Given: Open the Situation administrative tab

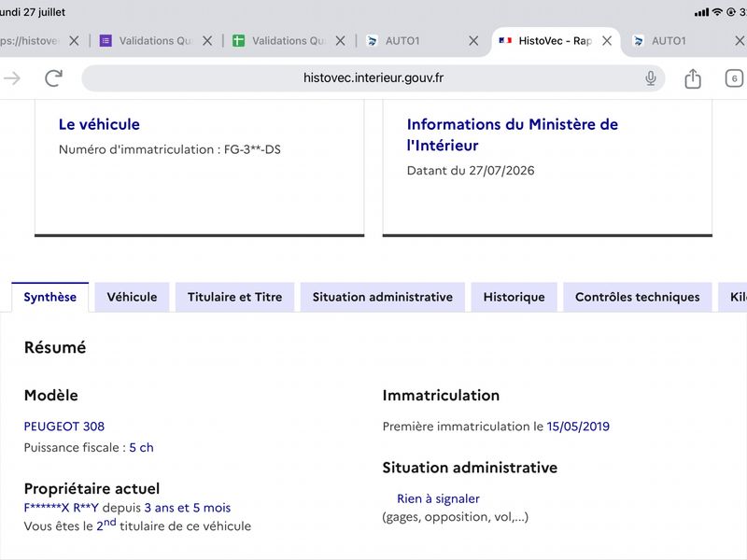Looking at the screenshot, I should coord(383,297).
